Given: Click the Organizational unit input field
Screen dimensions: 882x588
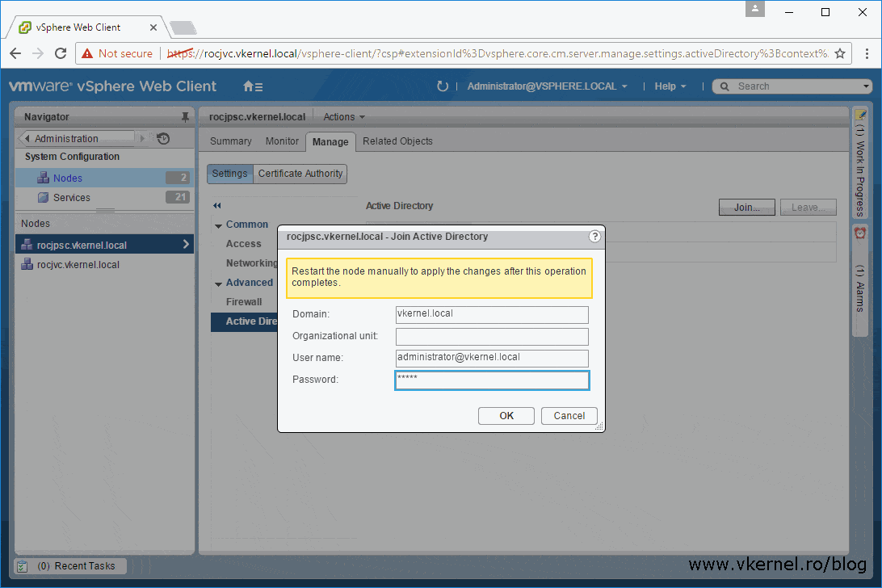Looking at the screenshot, I should pyautogui.click(x=492, y=336).
